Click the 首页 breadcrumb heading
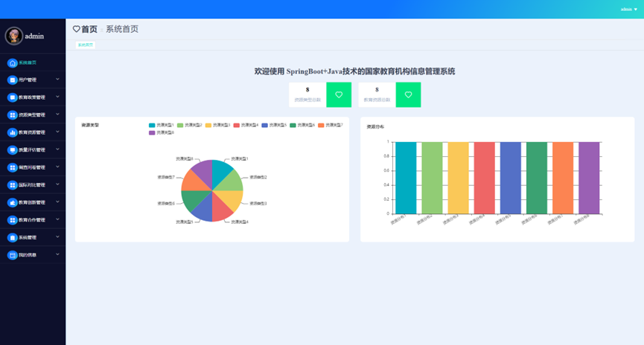This screenshot has width=644, height=345. pos(89,29)
